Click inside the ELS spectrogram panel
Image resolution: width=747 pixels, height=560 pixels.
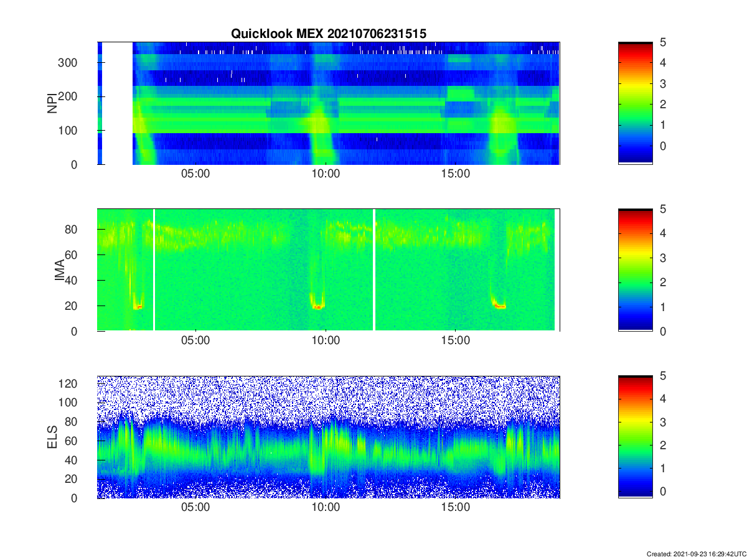pyautogui.click(x=329, y=437)
